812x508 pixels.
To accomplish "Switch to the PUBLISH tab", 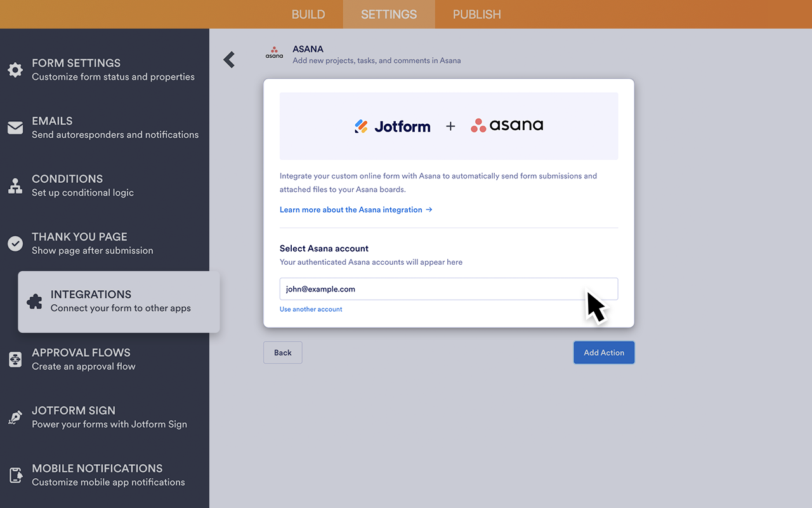I will [x=476, y=14].
